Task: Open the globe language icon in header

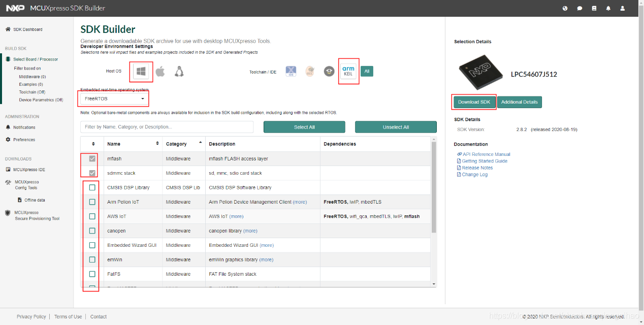Action: pos(565,9)
